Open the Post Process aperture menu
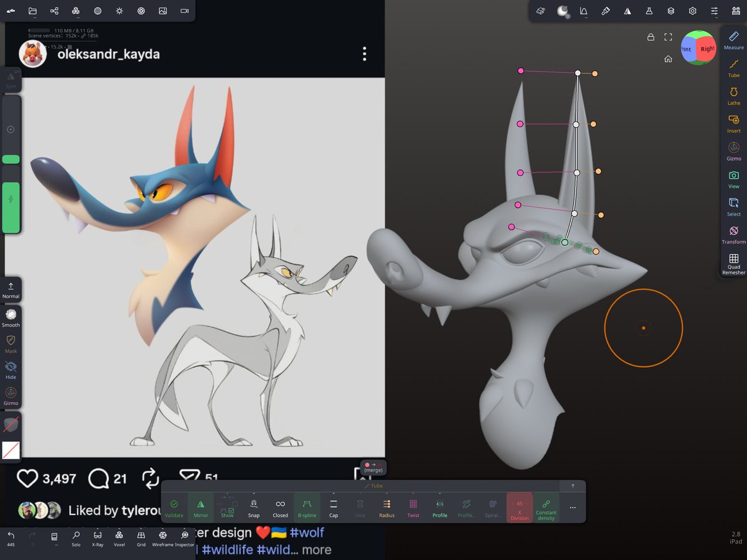The image size is (747, 560). [x=141, y=11]
